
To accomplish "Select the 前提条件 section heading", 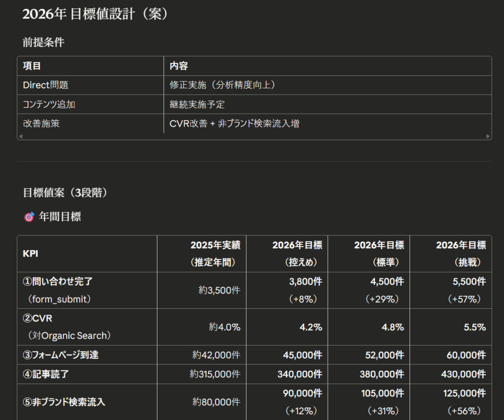I will (x=43, y=42).
